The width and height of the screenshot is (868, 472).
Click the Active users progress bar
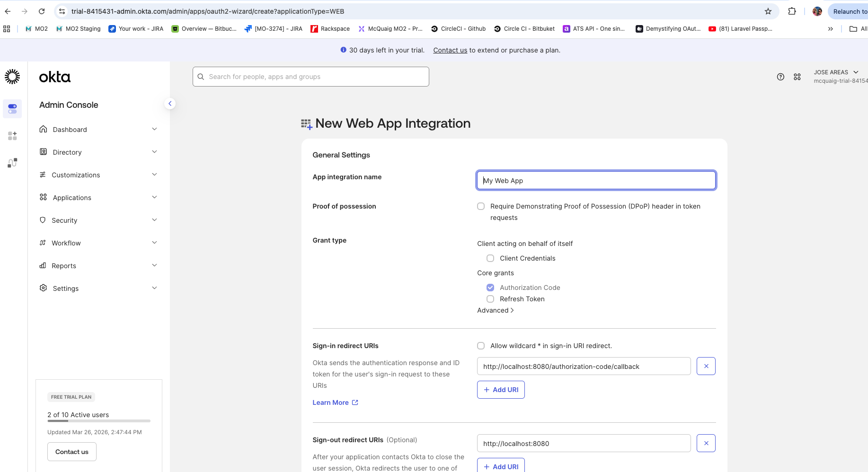[x=98, y=421]
